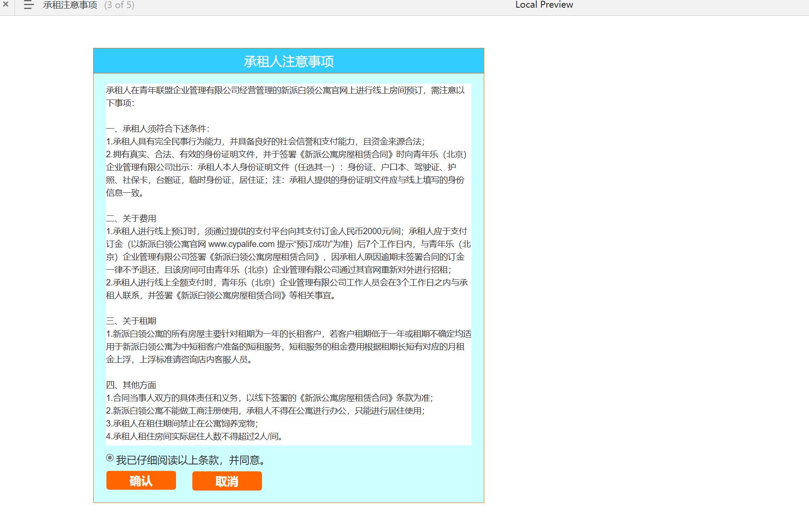
Task: Click the line starting 1.合同当事人双方的具体责任
Action: pyautogui.click(x=270, y=398)
